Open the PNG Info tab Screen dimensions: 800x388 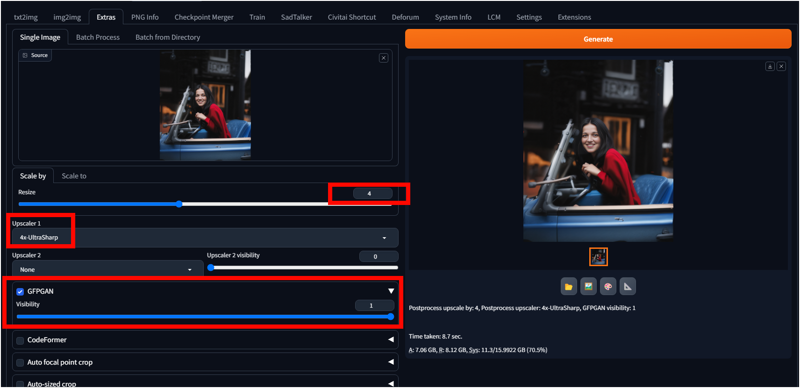pos(145,17)
